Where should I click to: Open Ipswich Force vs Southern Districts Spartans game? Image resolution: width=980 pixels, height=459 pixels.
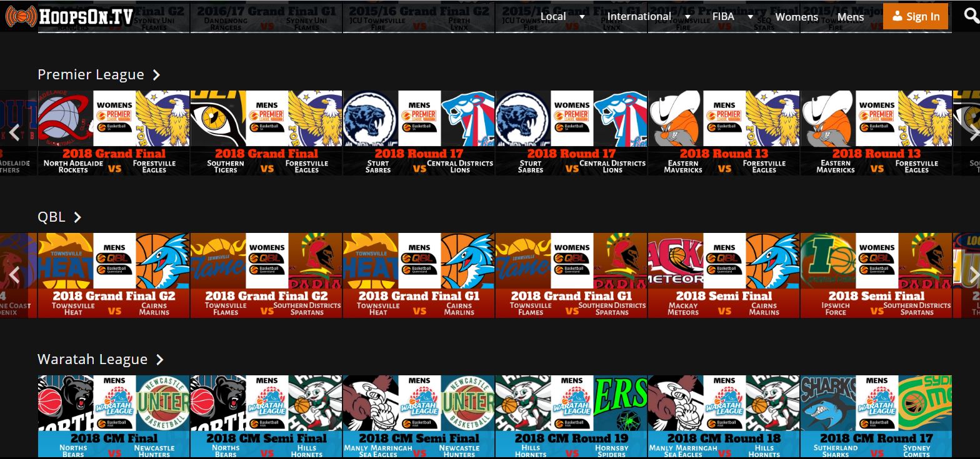tap(876, 275)
